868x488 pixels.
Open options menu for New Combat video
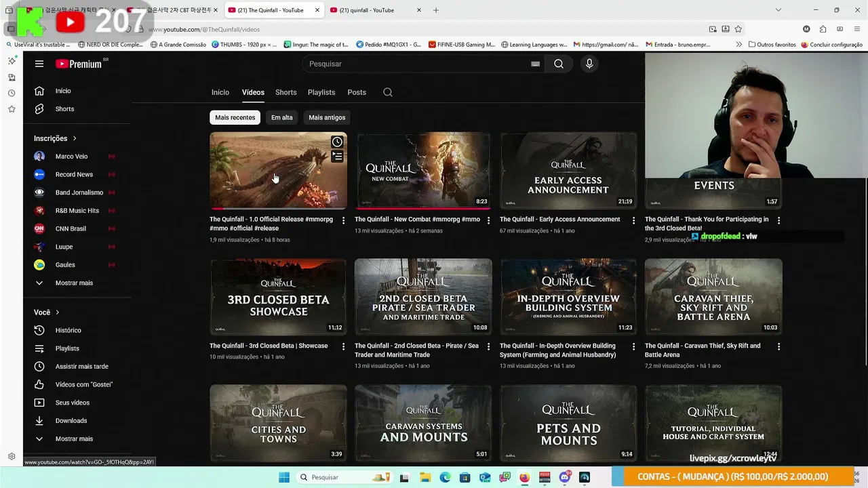point(488,220)
